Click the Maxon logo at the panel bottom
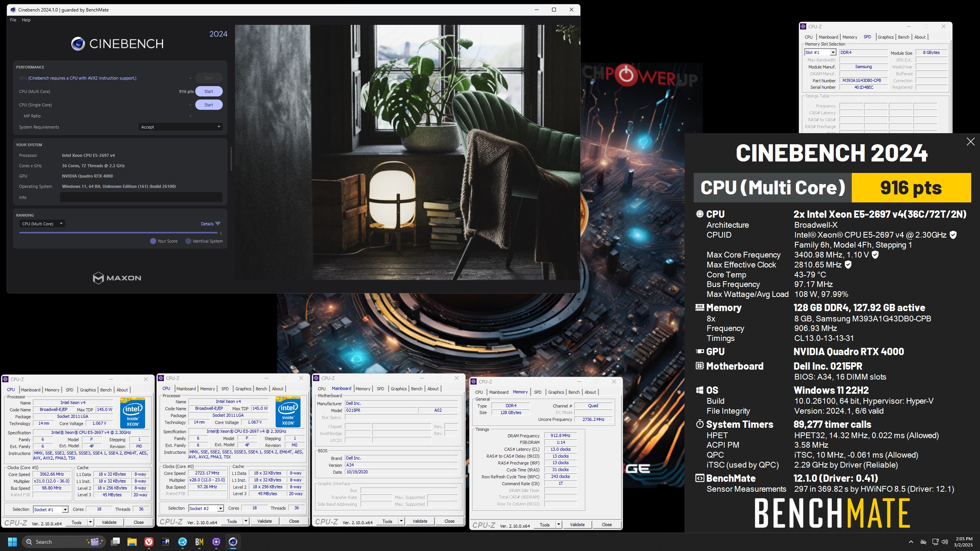 pos(117,278)
